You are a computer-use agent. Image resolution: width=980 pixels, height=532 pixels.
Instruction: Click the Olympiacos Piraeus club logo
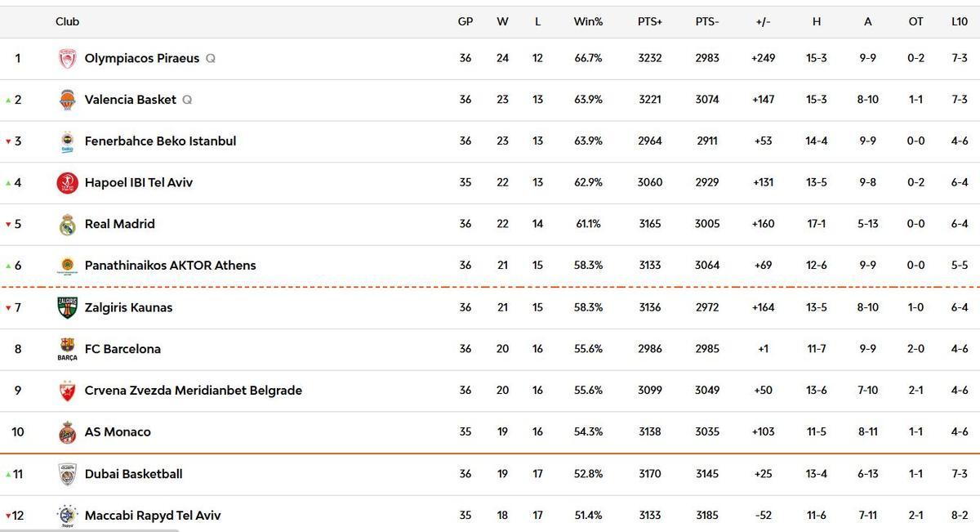click(69, 57)
